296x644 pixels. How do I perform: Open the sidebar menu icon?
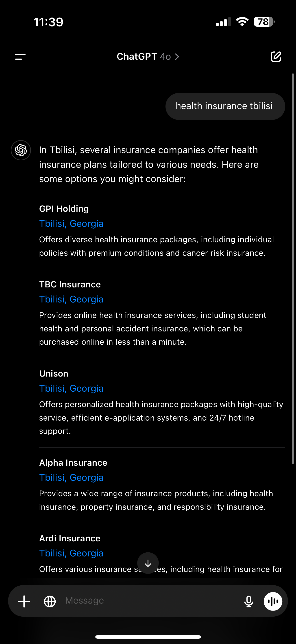[x=20, y=57]
